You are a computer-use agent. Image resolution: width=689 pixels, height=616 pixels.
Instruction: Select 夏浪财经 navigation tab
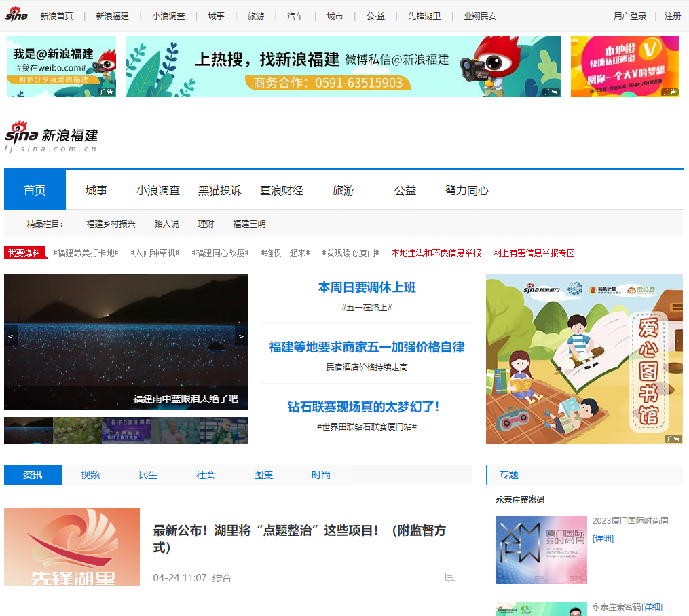click(282, 190)
